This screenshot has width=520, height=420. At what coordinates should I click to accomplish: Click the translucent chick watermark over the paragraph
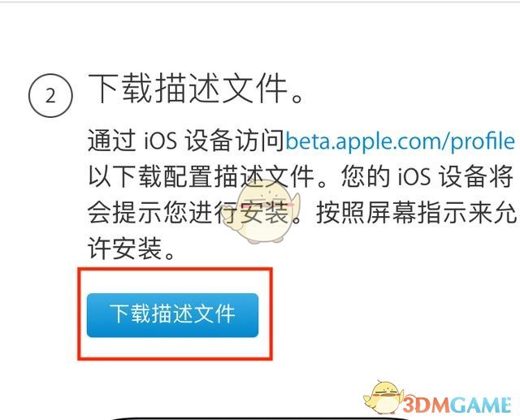(262, 211)
